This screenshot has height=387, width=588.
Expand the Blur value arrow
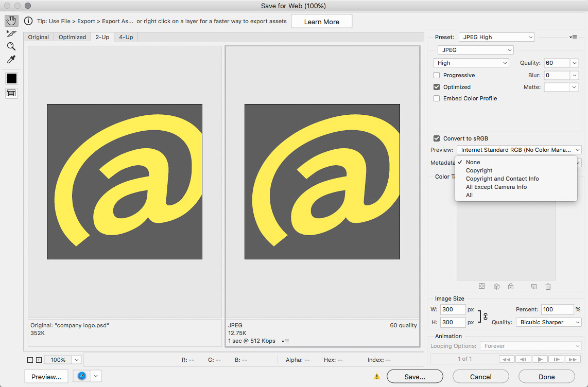(574, 75)
